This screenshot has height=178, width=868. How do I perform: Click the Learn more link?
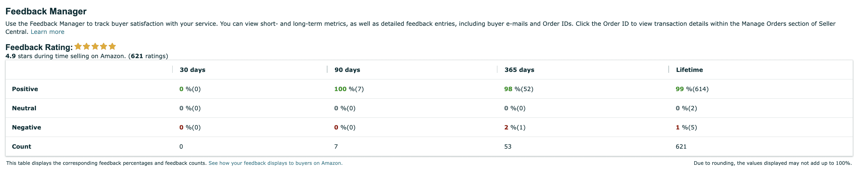(47, 32)
